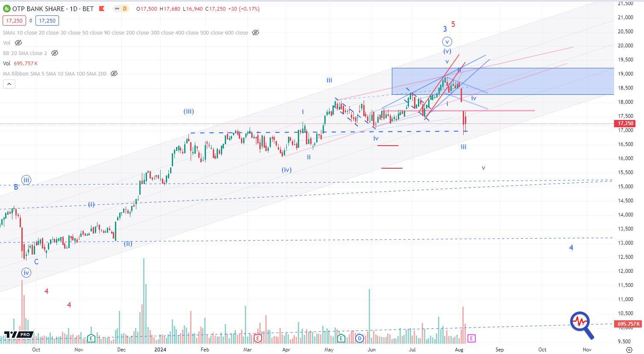Open the red earnings marker in March
The image size is (644, 354).
(x=258, y=338)
